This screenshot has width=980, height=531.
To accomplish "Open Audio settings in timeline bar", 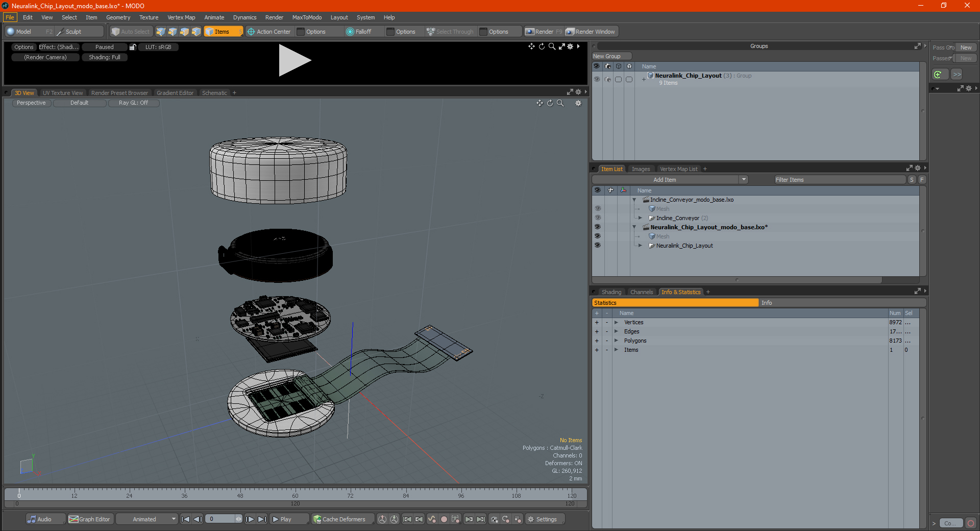I will click(x=45, y=519).
